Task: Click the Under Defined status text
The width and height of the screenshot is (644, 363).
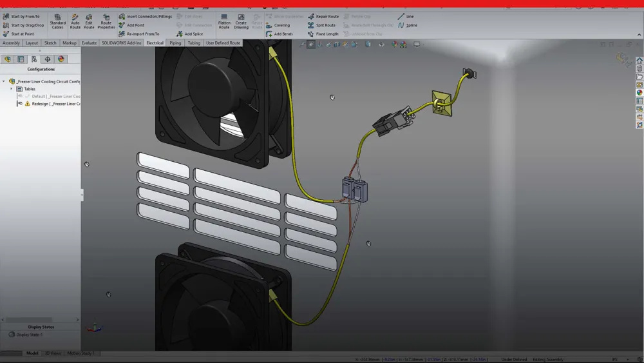Action: (x=514, y=360)
